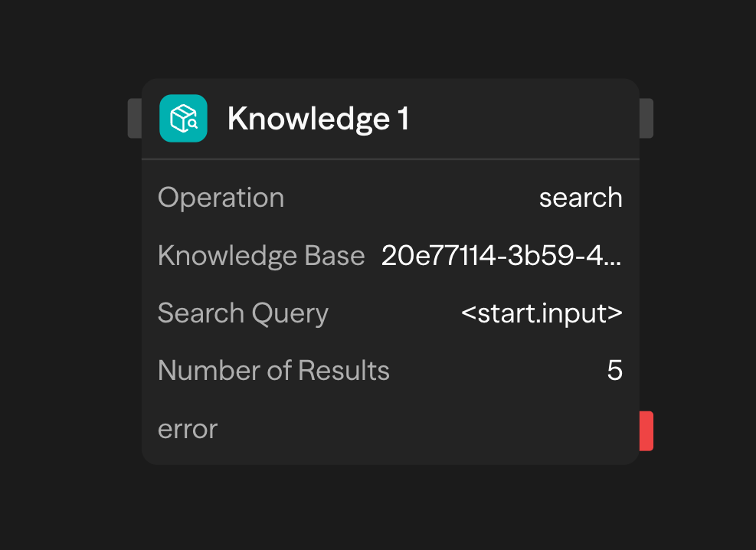Image resolution: width=756 pixels, height=550 pixels.
Task: Click empty header space right of Knowledge 1
Action: coord(529,119)
